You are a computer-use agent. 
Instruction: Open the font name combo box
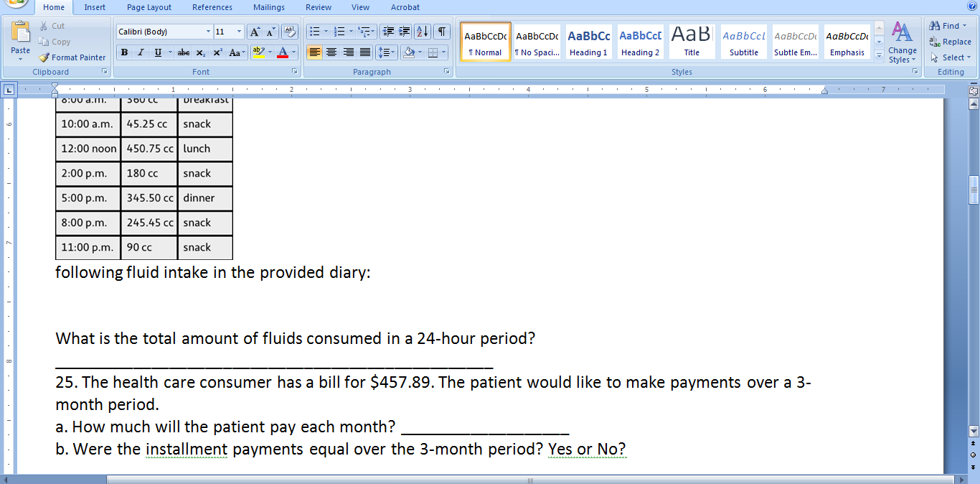pyautogui.click(x=164, y=32)
